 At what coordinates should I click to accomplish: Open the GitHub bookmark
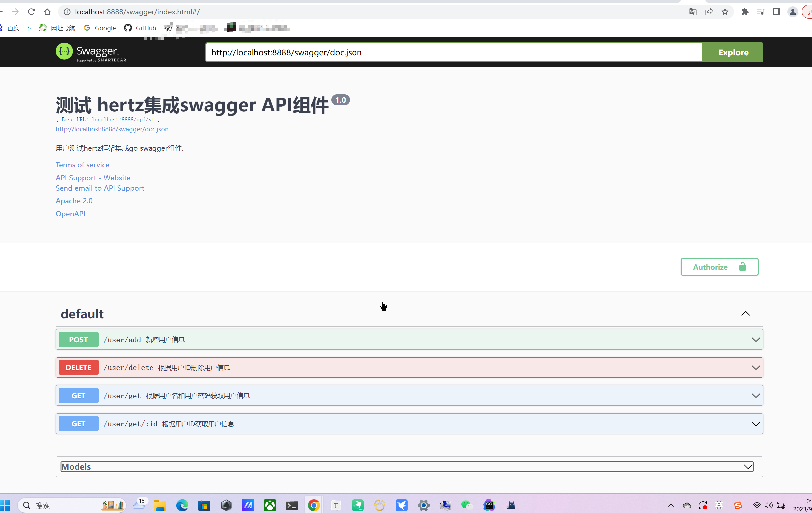(x=140, y=28)
